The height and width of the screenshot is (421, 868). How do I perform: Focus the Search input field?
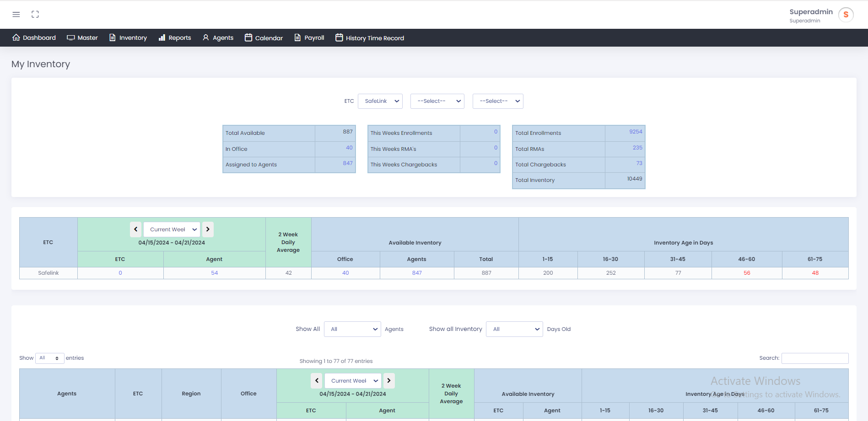[x=815, y=358]
